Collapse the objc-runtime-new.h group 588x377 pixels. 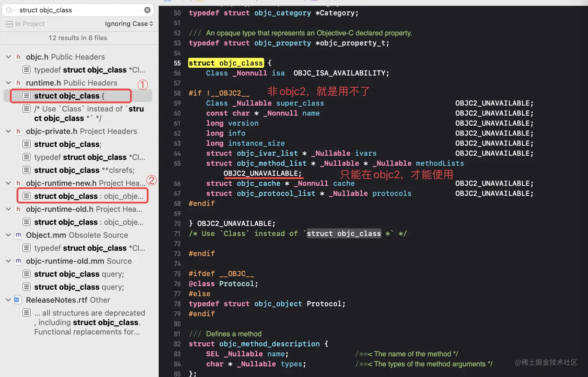pos(8,183)
